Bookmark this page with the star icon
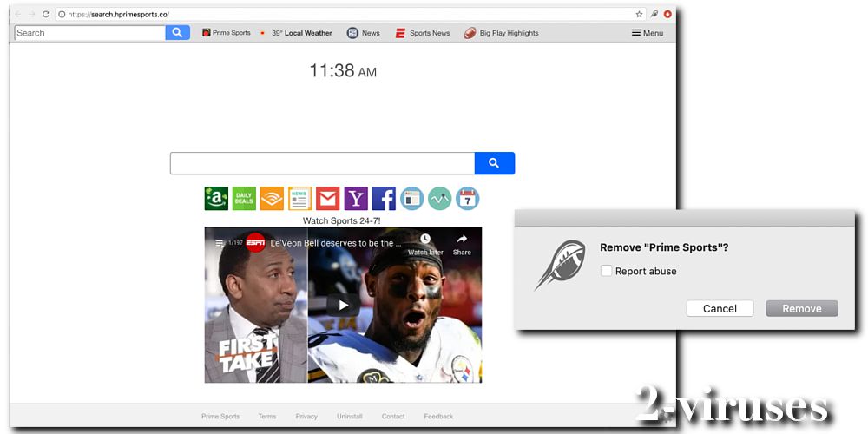Screen dimensions: 868x434 point(640,15)
